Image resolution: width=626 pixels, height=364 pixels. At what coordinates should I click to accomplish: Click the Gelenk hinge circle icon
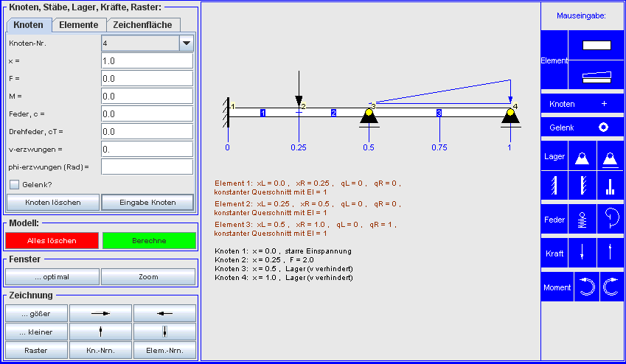[x=603, y=127]
